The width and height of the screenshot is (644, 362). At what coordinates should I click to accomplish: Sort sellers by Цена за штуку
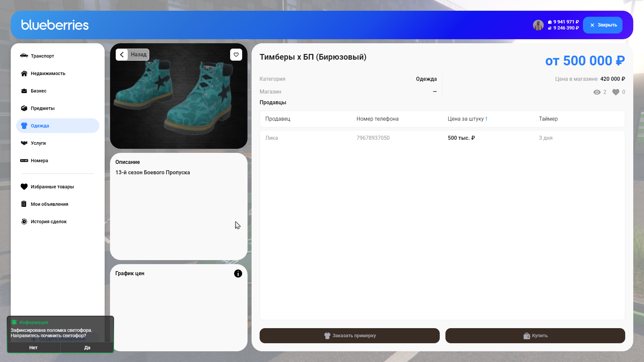468,119
